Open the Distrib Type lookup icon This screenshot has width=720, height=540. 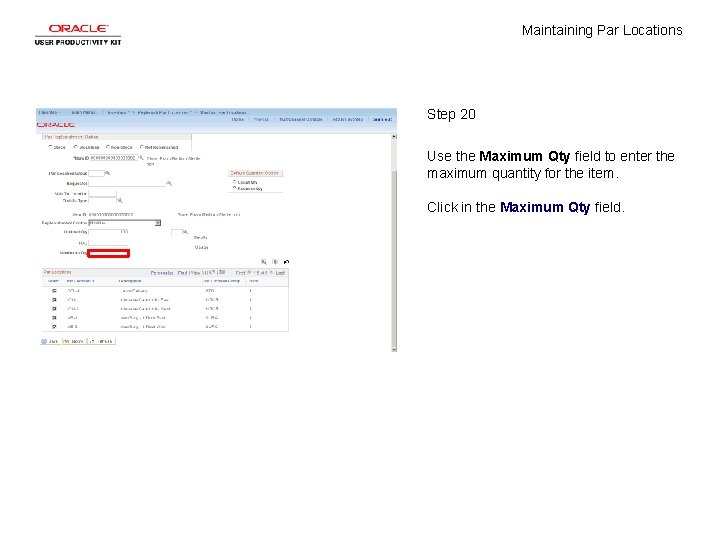119,200
